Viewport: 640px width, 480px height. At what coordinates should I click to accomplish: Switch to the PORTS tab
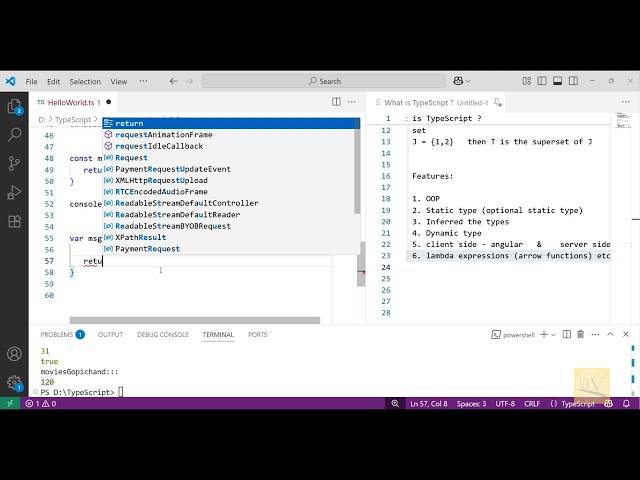tap(258, 334)
